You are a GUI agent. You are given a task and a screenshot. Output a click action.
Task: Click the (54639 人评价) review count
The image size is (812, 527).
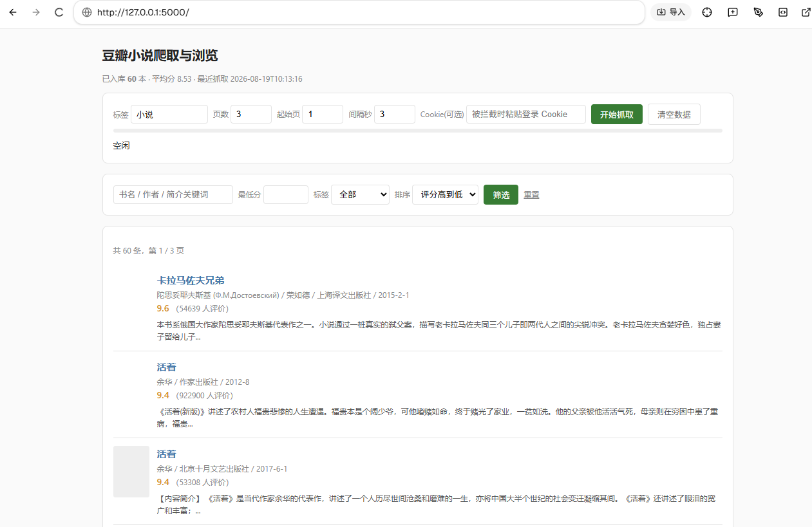click(x=202, y=309)
